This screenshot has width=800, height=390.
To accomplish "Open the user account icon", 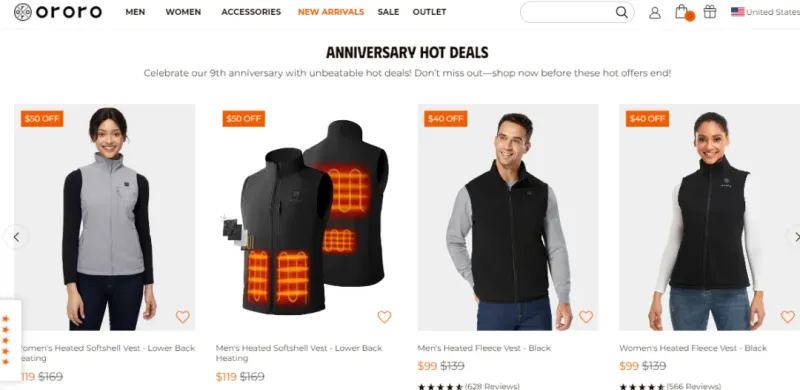I will pyautogui.click(x=655, y=13).
